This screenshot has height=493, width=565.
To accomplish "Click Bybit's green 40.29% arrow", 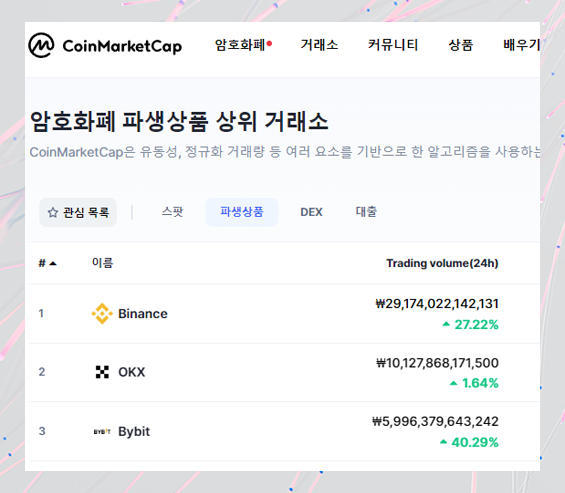I will coord(444,442).
